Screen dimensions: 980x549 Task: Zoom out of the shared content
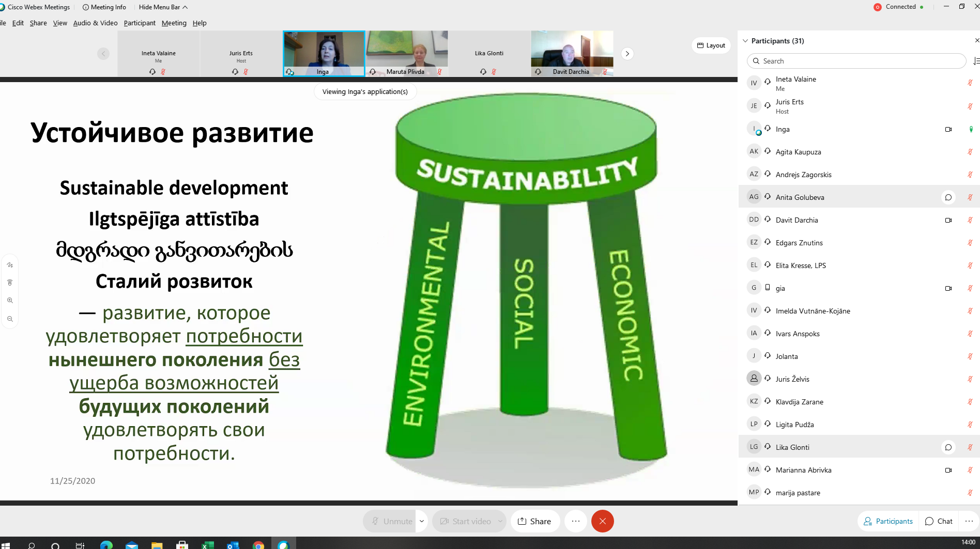[10, 319]
